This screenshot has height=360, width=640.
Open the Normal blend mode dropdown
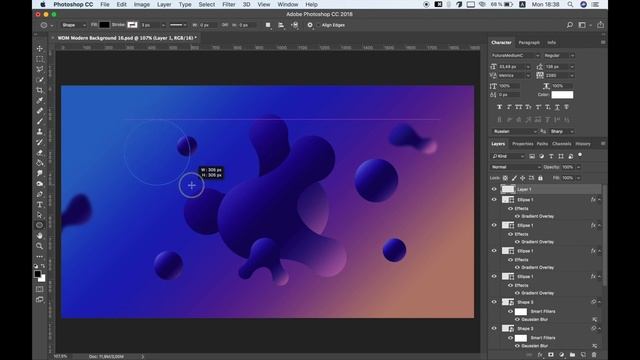pyautogui.click(x=516, y=167)
